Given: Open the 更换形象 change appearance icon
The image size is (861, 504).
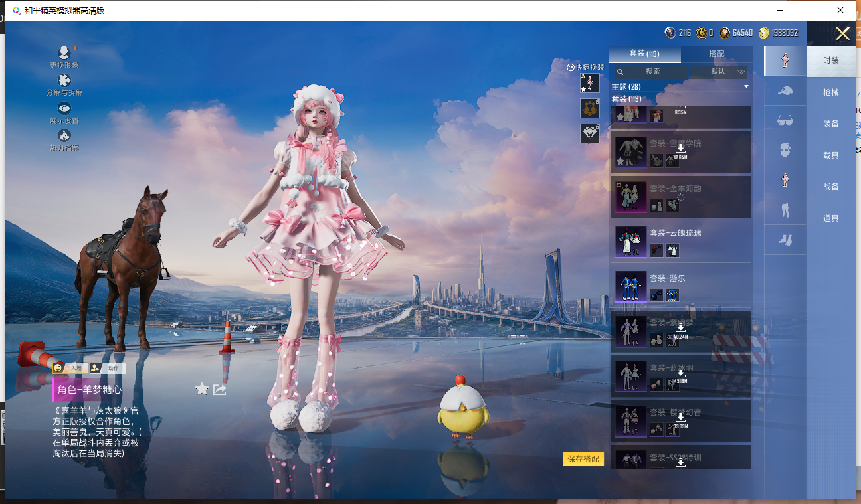Looking at the screenshot, I should click(x=64, y=52).
